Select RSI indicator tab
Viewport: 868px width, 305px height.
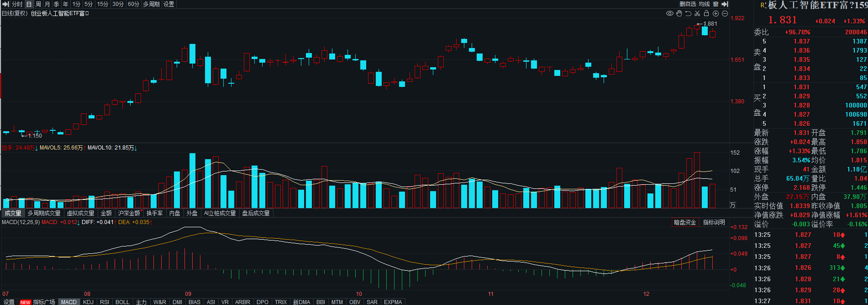(x=105, y=302)
